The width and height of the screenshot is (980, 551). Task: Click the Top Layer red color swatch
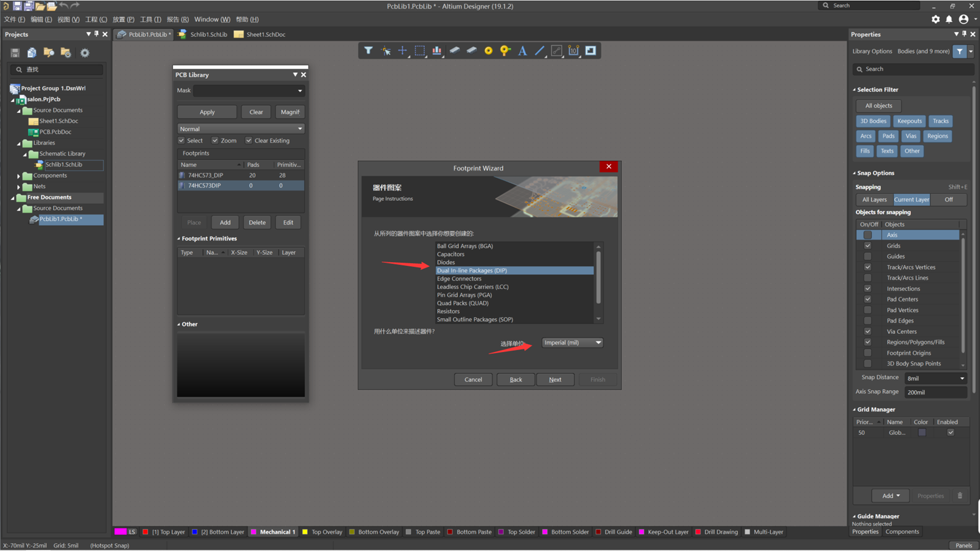pyautogui.click(x=146, y=532)
